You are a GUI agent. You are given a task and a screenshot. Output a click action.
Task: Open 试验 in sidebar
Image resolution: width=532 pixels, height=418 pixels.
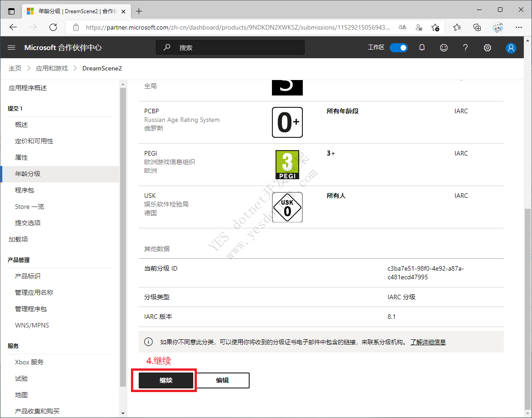[21, 378]
